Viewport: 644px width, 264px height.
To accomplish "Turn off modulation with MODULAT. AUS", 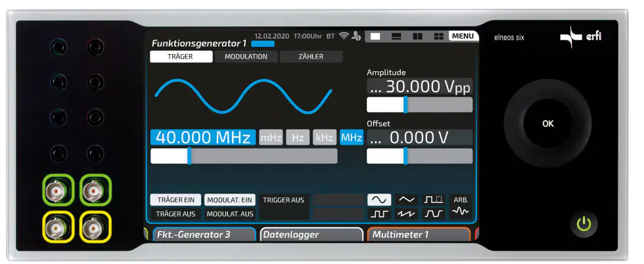I will click(x=230, y=214).
